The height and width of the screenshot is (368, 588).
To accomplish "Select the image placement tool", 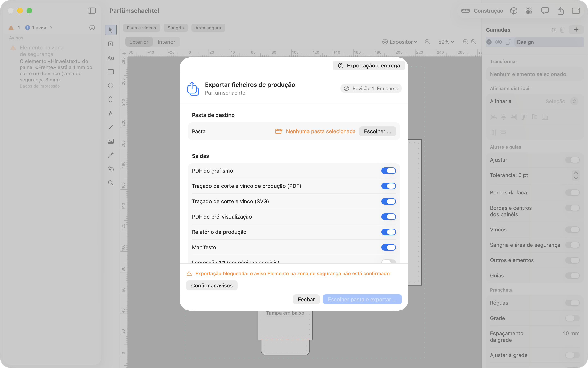I will click(x=110, y=141).
